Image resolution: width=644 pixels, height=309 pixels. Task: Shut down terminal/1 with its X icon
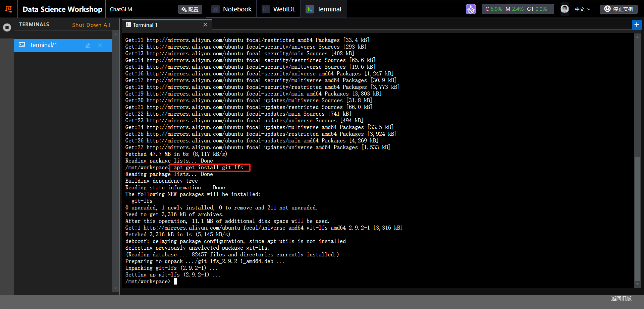pyautogui.click(x=100, y=45)
